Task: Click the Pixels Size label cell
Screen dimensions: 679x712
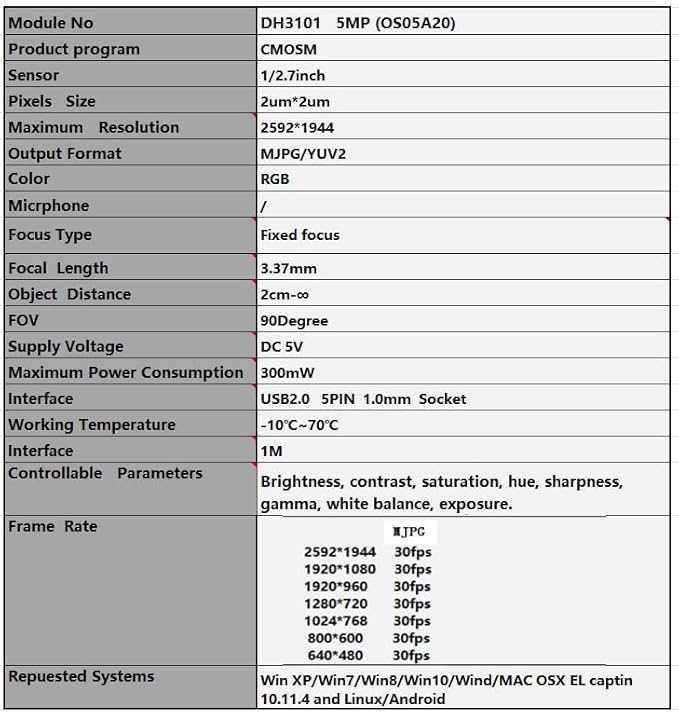Action: point(130,100)
